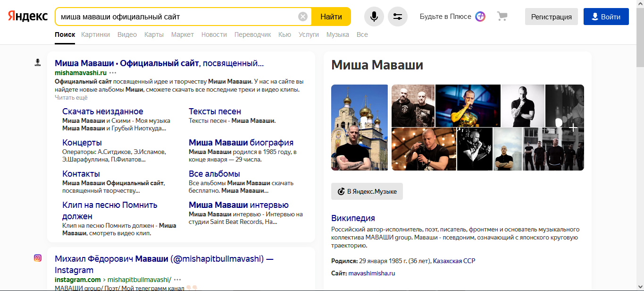644x291 pixels.
Task: Click instagram.com green URL
Action: coord(77,280)
